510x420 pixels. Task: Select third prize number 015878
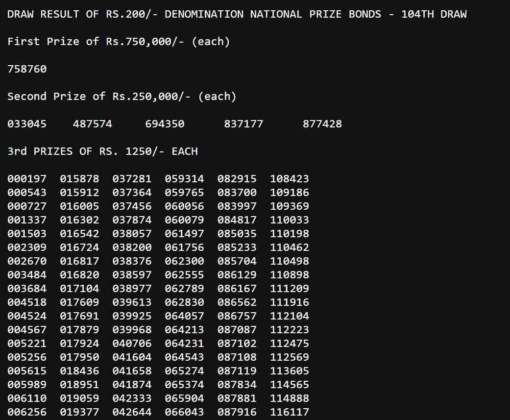(79, 179)
